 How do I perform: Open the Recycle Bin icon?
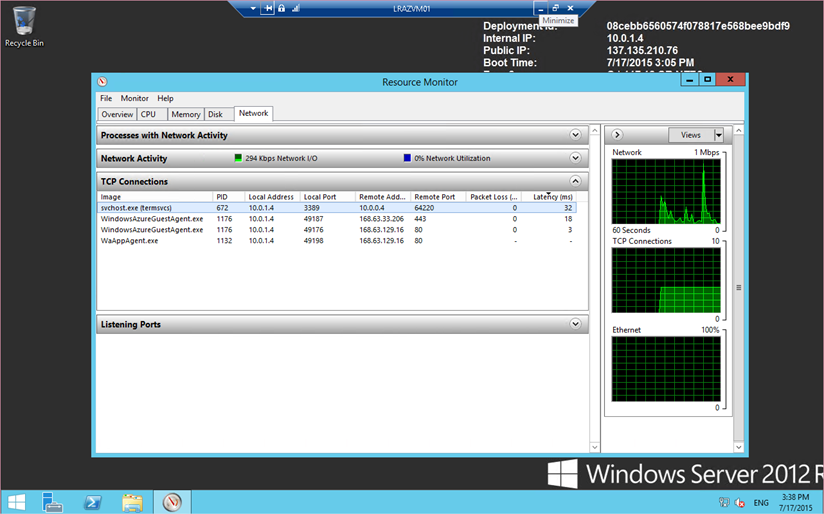tap(24, 26)
